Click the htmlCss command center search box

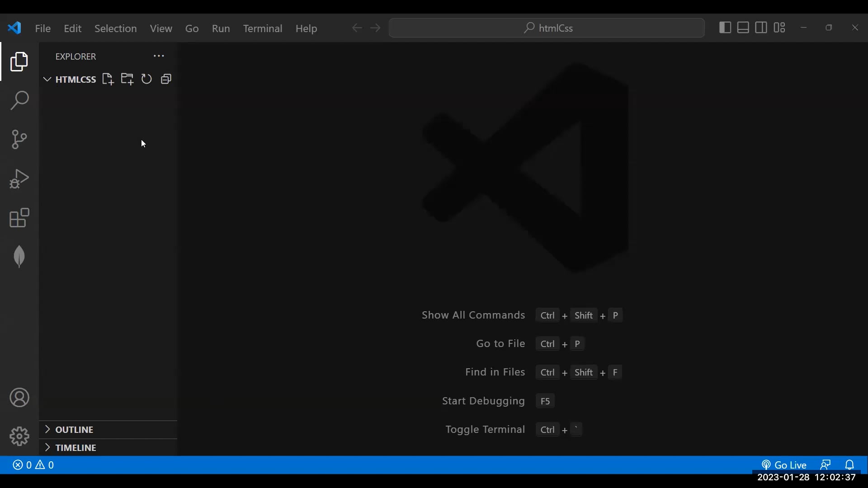[547, 28]
